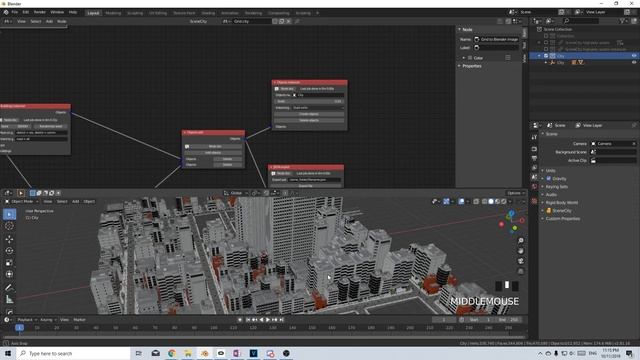Screen dimensions: 640x360
Task: Click Delete objects button in node
Action: pos(309,120)
